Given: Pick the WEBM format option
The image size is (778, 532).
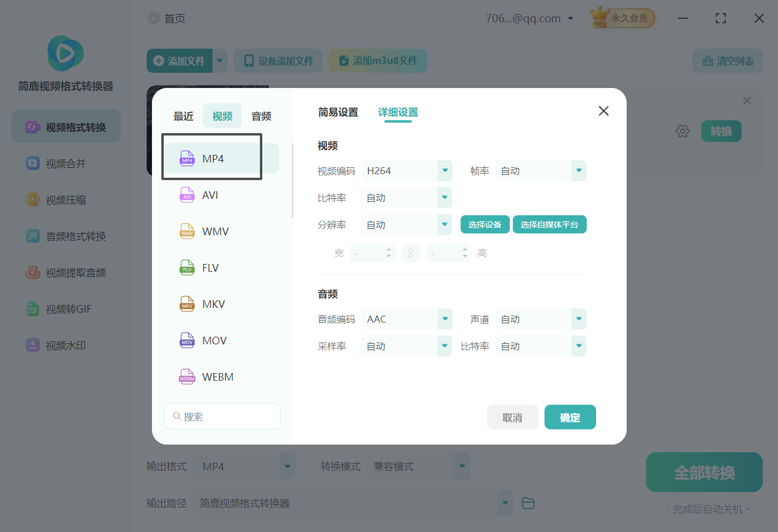Looking at the screenshot, I should (219, 377).
